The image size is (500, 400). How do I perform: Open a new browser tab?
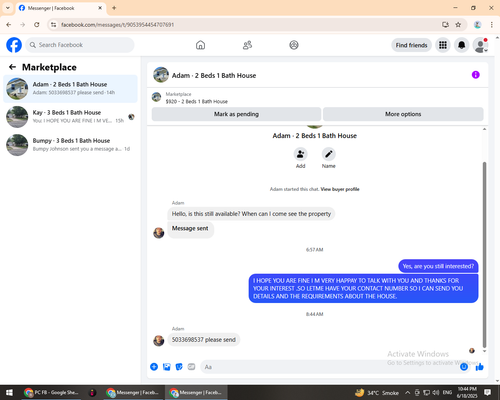[114, 8]
